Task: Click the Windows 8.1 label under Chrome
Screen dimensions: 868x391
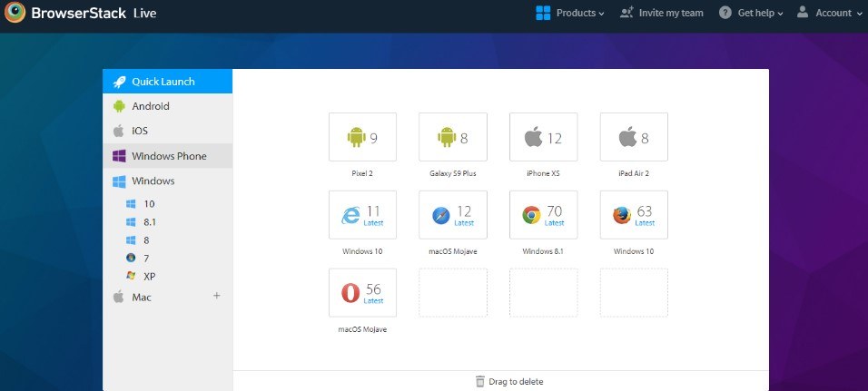Action: (543, 251)
